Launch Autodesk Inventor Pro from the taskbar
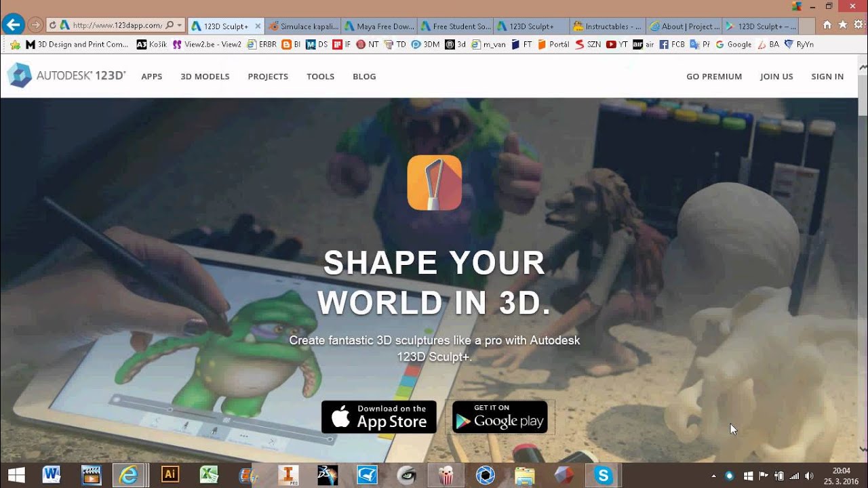Viewport: 868px width, 488px height. coord(288,475)
